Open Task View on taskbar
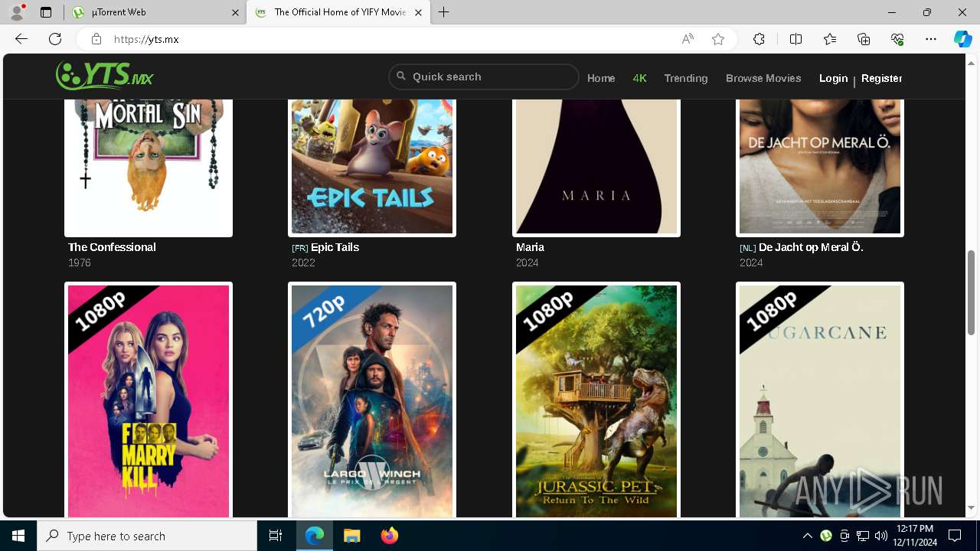The width and height of the screenshot is (980, 551). click(x=276, y=536)
